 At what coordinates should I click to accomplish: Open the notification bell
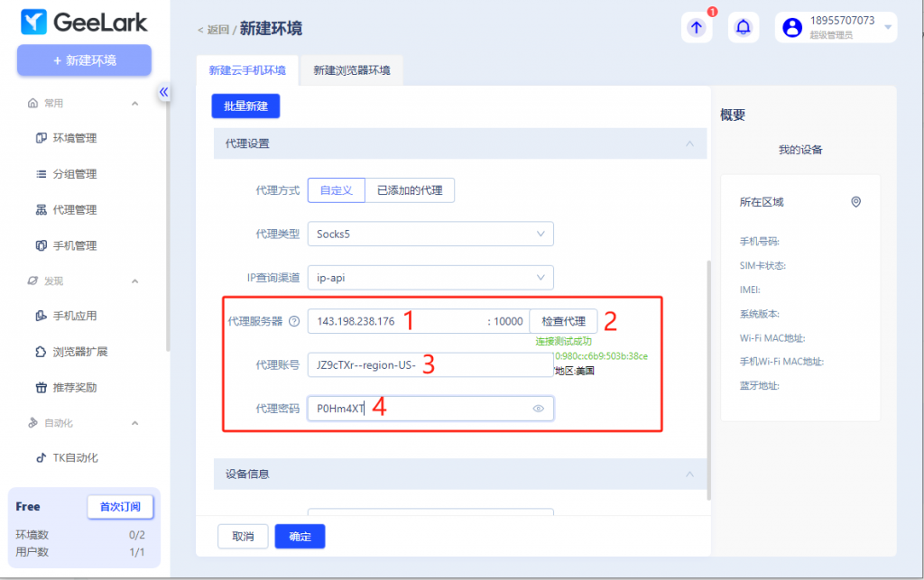click(743, 27)
